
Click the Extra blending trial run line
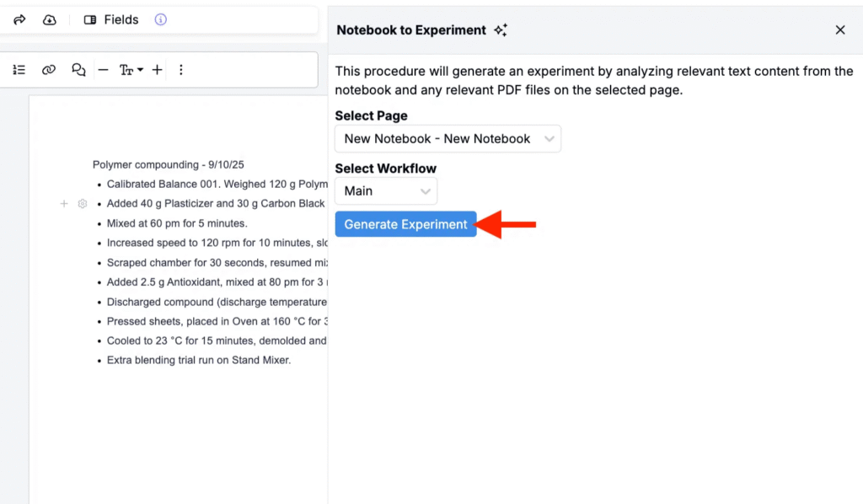(x=198, y=360)
